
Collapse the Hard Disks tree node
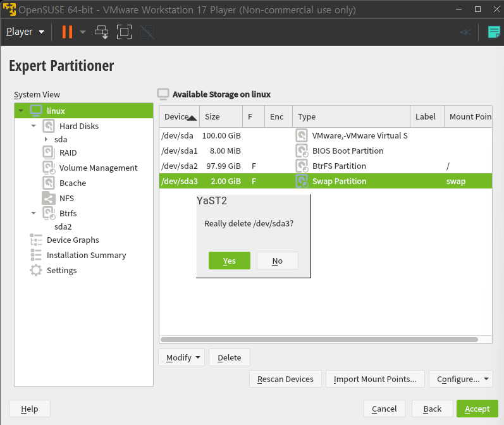point(34,126)
